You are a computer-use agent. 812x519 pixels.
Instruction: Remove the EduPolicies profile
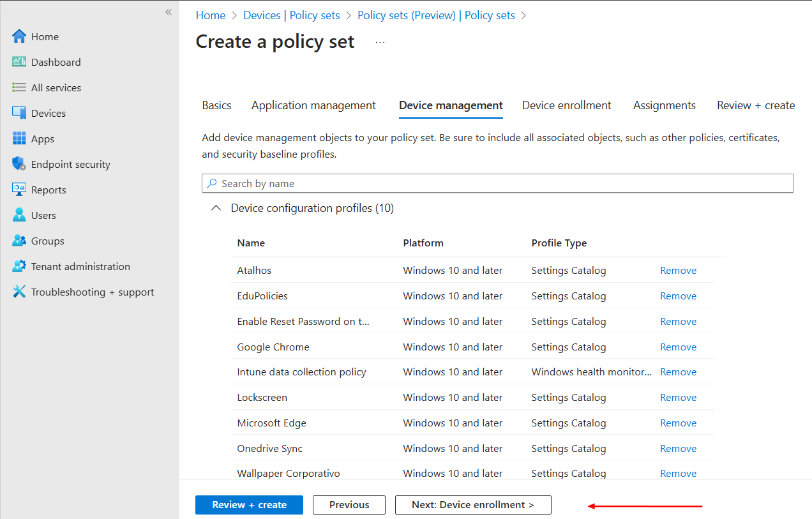tap(678, 296)
